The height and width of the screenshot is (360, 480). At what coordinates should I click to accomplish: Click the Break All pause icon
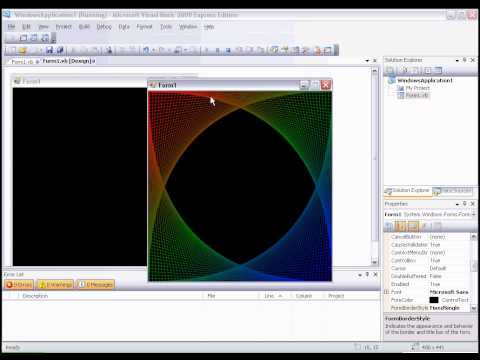(x=217, y=50)
